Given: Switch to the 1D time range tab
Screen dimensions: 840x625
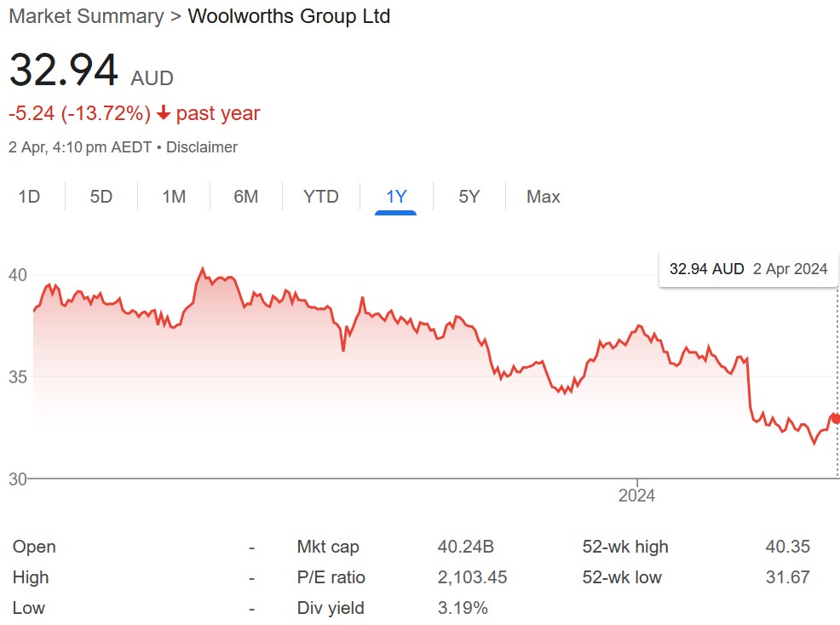Looking at the screenshot, I should click(29, 197).
